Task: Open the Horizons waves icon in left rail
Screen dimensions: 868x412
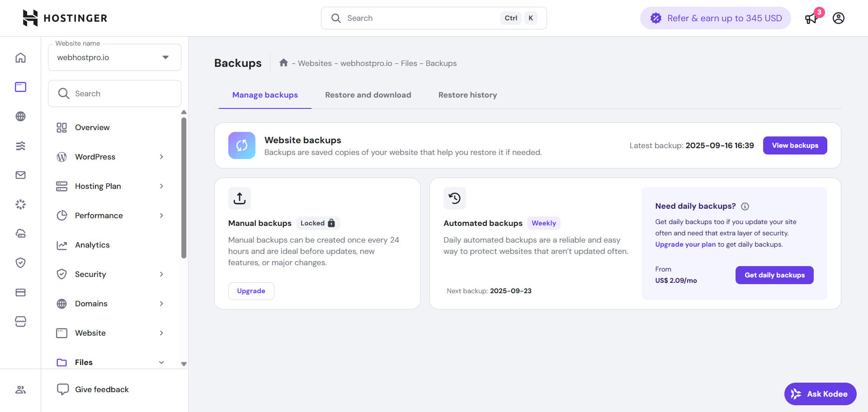Action: tap(20, 145)
